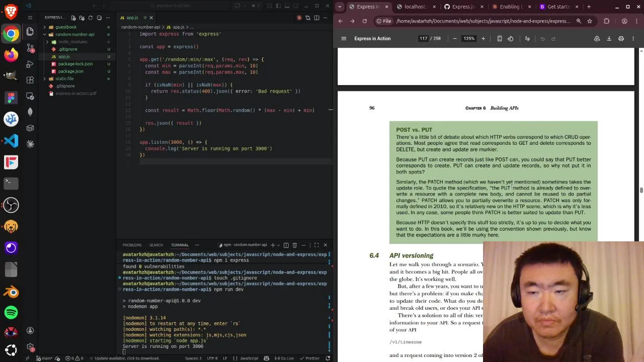Select the TERMINAL panel tab
Viewport: 644px width, 362px height.
(x=180, y=245)
